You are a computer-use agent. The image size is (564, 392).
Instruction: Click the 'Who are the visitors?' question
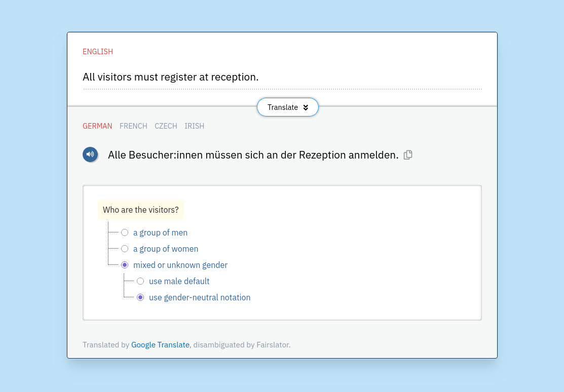tap(141, 210)
